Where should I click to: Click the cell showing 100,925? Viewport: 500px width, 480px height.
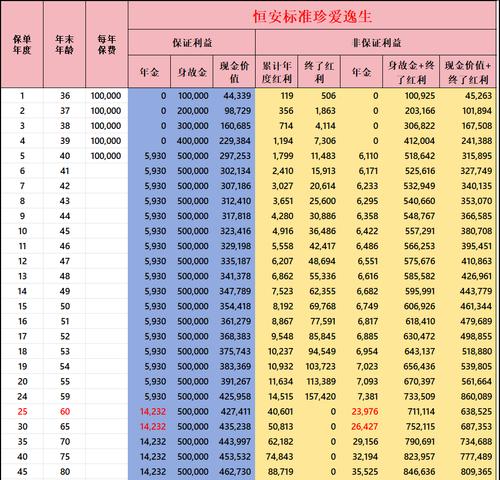click(420, 96)
